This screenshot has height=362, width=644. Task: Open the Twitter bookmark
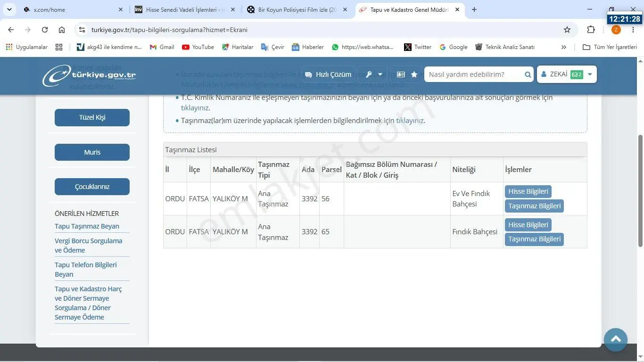click(x=418, y=47)
